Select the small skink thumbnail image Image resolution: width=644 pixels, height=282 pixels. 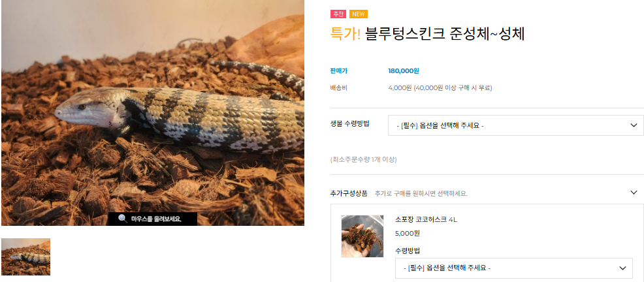pos(26,257)
